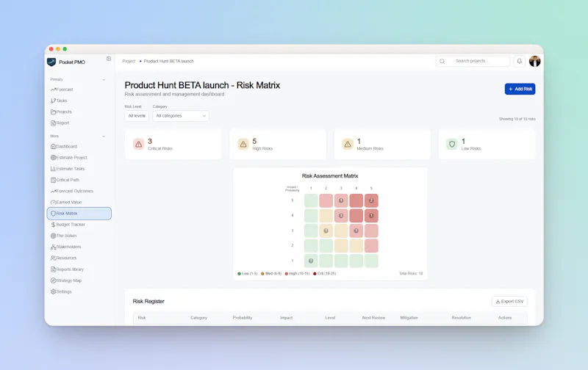Open Settings in the sidebar

(x=61, y=291)
